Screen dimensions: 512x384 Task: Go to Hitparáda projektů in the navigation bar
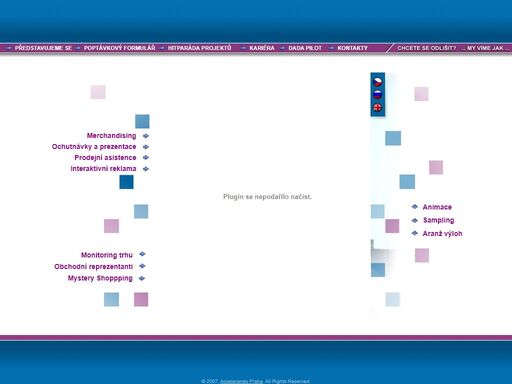[199, 48]
